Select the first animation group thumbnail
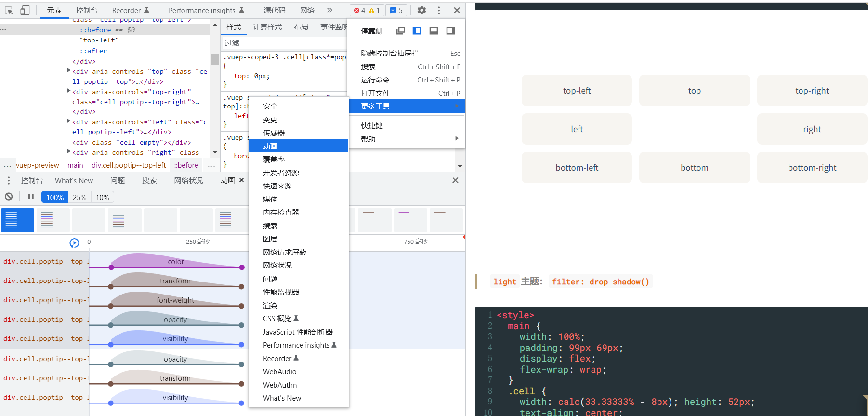The width and height of the screenshot is (868, 416). (18, 220)
